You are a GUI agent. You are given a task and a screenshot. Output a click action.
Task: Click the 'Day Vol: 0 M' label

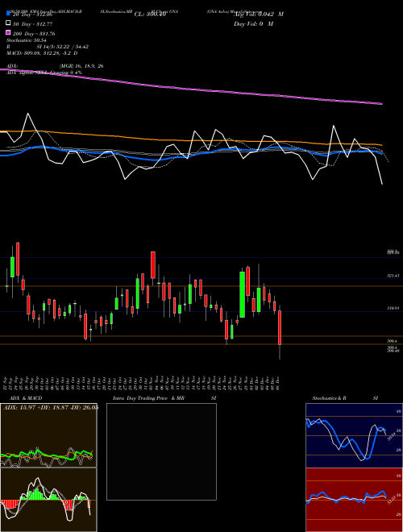pos(253,24)
